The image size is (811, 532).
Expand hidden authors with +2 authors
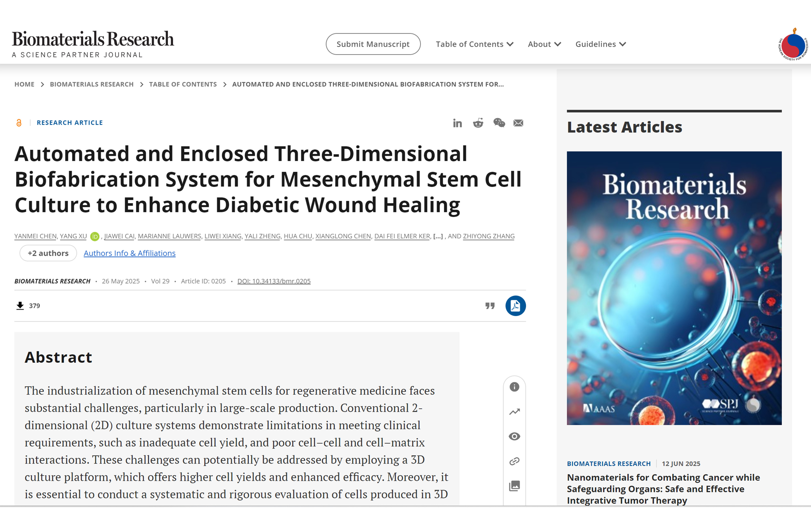pyautogui.click(x=48, y=253)
